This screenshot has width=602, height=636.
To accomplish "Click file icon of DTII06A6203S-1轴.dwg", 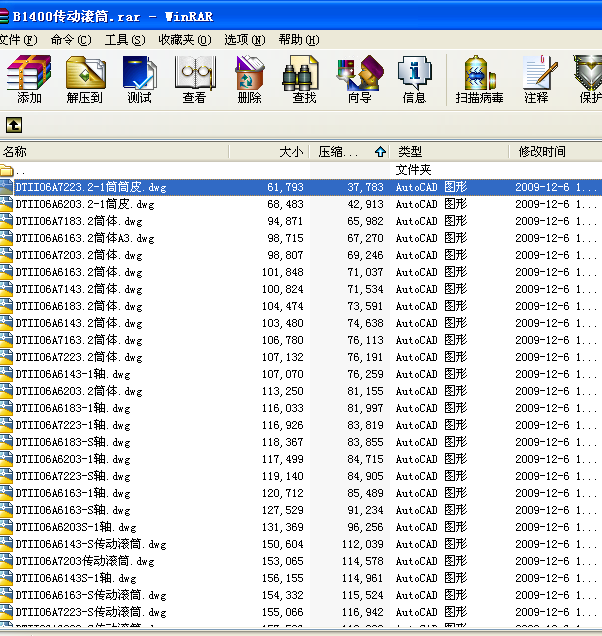I will [x=6, y=527].
